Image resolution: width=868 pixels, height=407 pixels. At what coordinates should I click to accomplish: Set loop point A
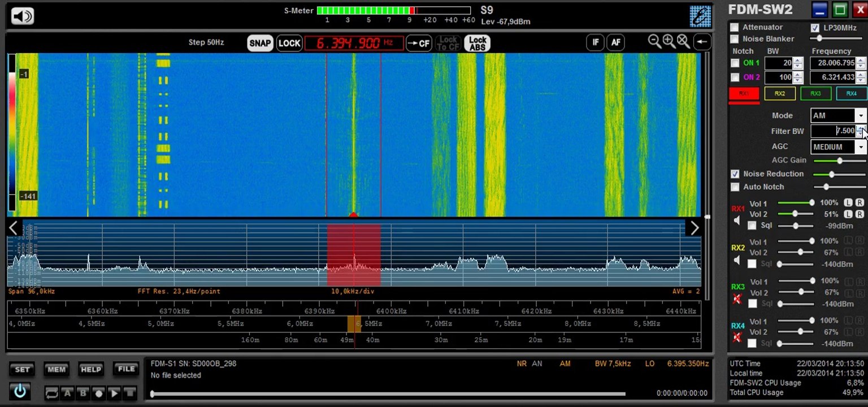tap(67, 393)
